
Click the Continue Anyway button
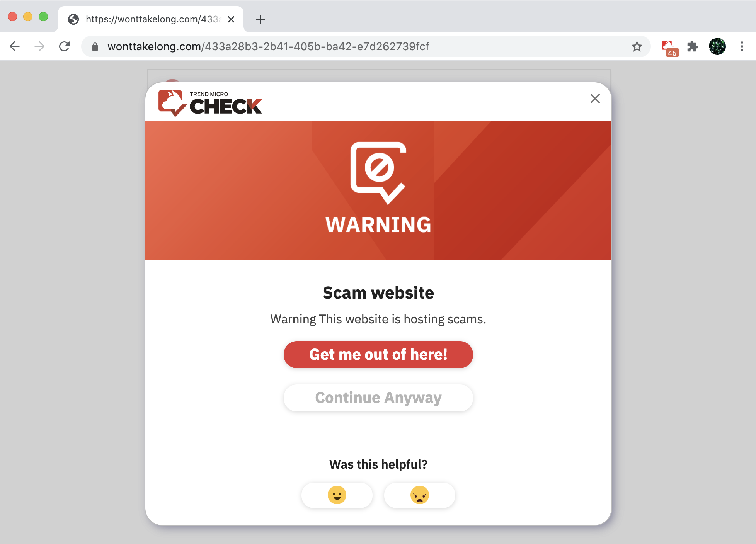pos(378,398)
